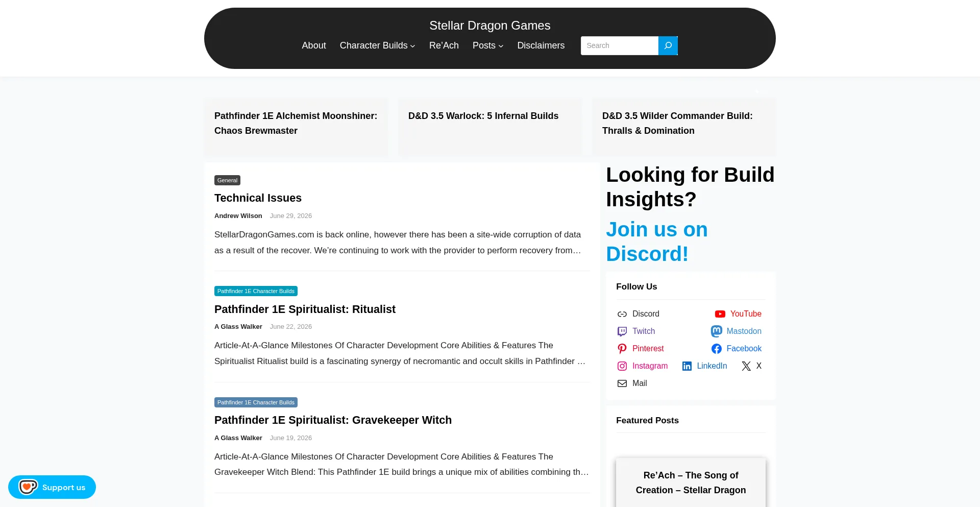Viewport: 980px width, 507px height.
Task: Click author Andrew Wilson
Action: [238, 216]
